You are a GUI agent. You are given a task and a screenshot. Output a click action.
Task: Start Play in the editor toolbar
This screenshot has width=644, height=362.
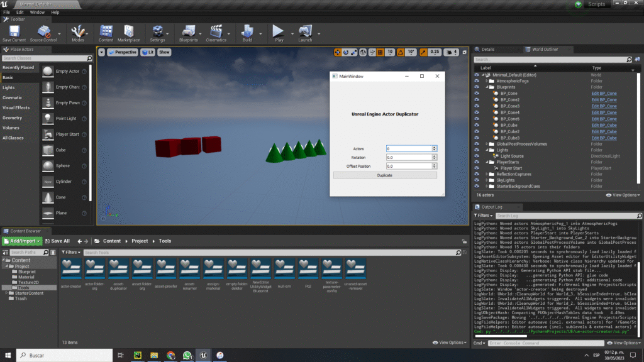click(x=279, y=33)
